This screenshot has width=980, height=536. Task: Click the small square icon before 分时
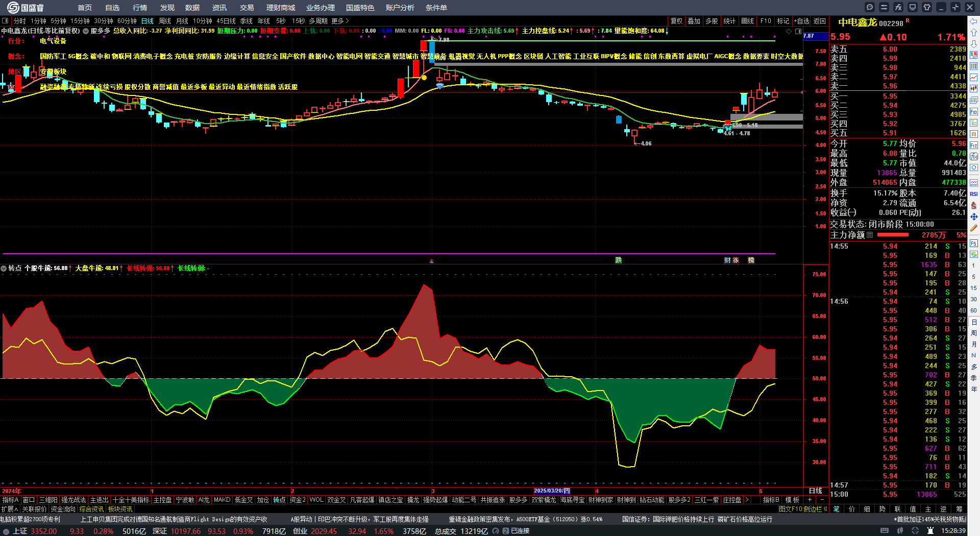click(5, 21)
